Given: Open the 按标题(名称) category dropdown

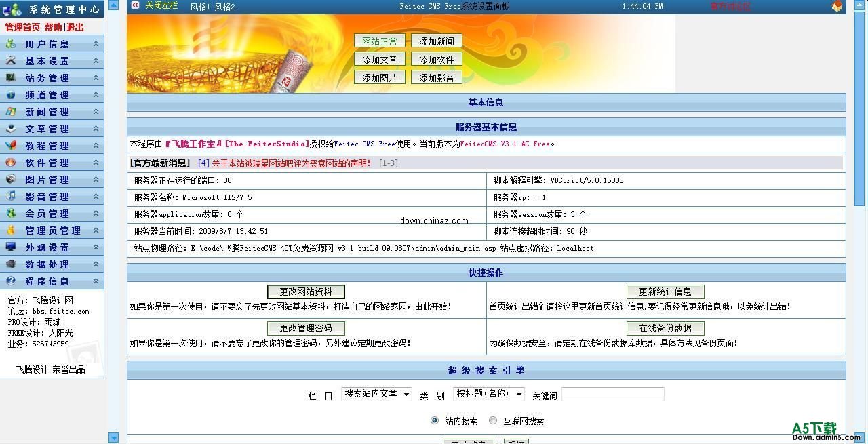Looking at the screenshot, I should coord(488,394).
